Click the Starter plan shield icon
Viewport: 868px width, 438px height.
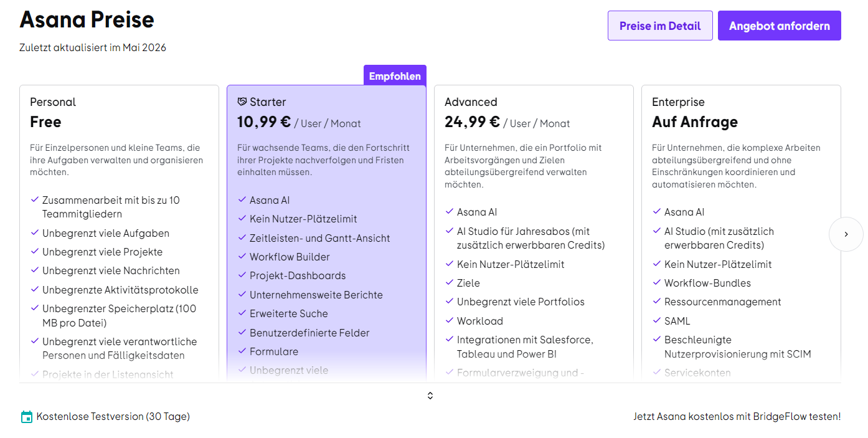(x=242, y=102)
